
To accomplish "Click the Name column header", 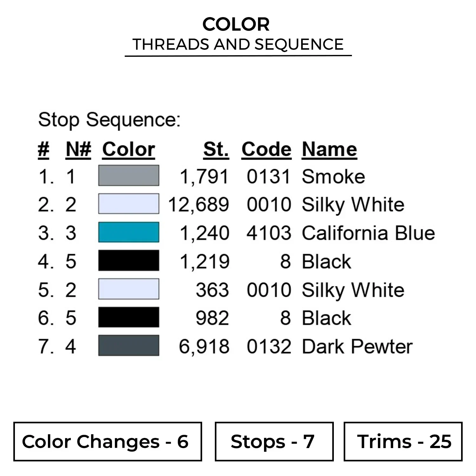I will 329,149.
